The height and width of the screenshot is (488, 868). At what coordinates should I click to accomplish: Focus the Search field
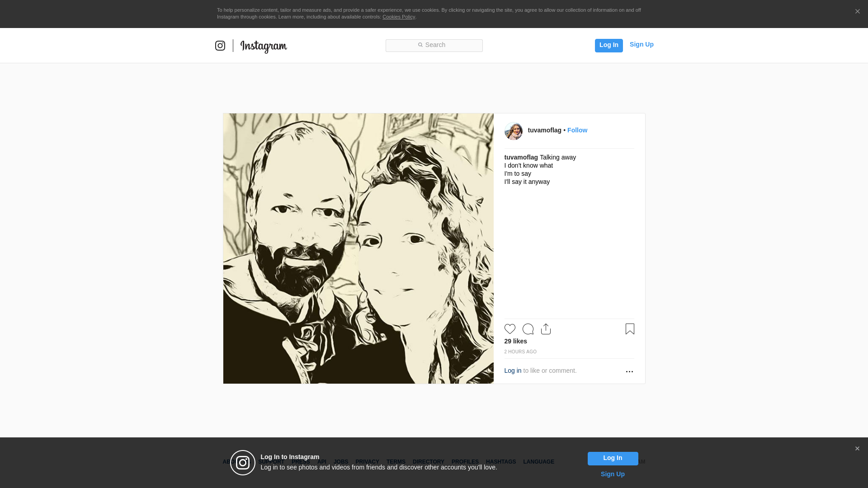pyautogui.click(x=434, y=45)
